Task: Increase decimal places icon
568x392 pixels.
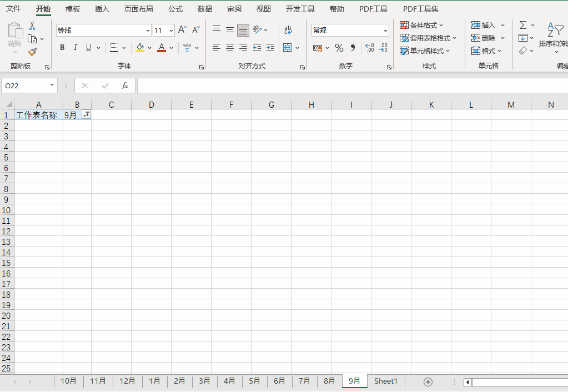Action: tap(369, 48)
